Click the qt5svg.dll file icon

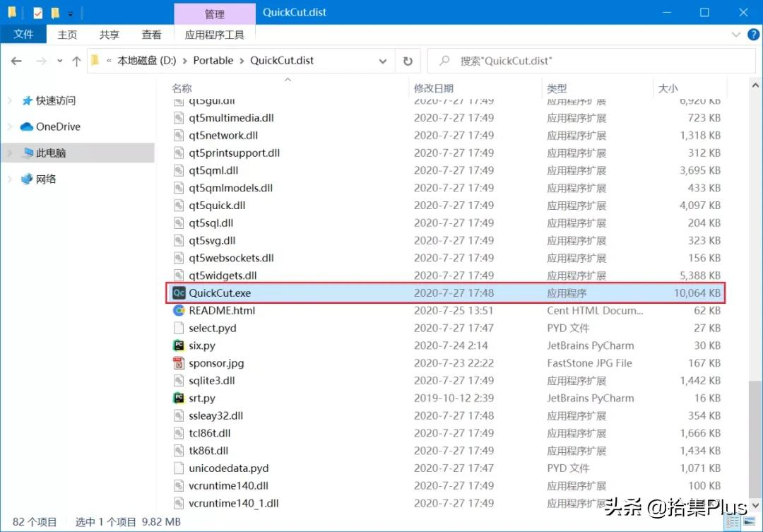pos(179,240)
